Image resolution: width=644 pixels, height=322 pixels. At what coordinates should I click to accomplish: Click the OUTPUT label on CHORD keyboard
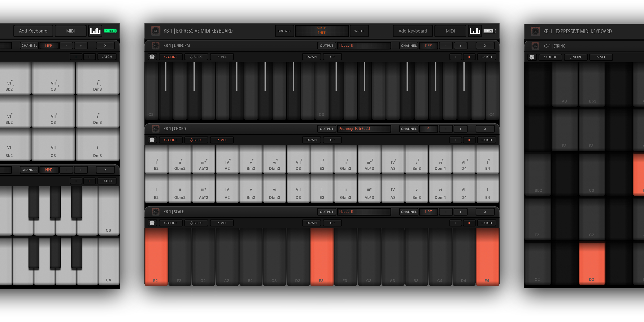point(326,129)
